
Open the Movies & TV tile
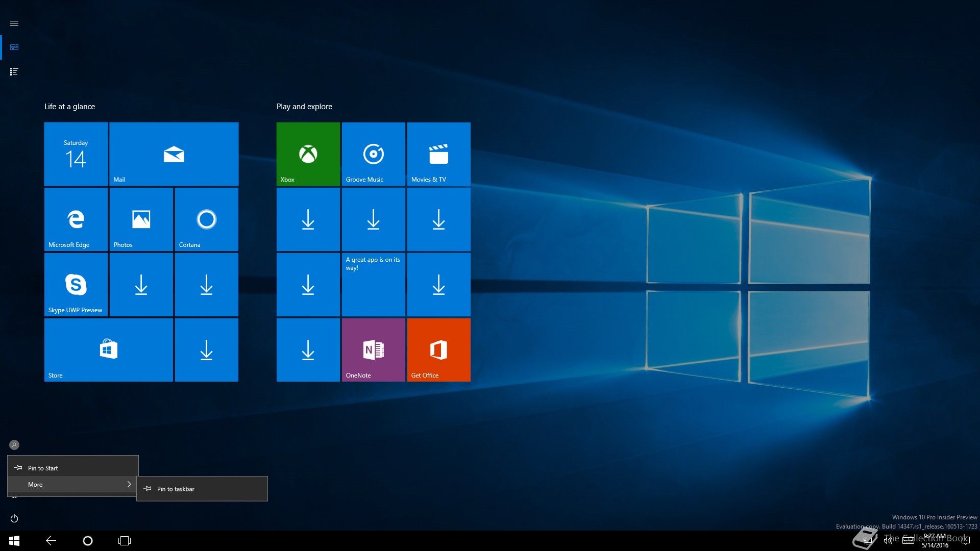[x=439, y=154]
